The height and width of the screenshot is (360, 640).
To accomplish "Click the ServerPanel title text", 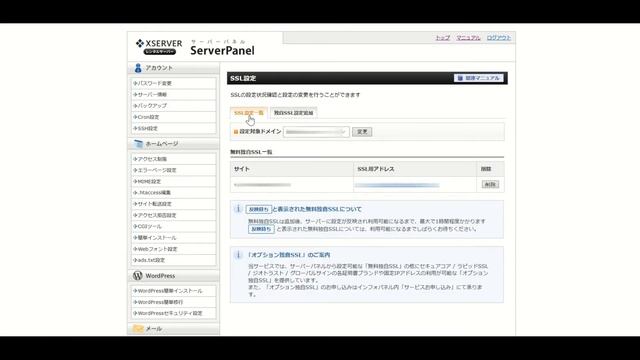I will (x=222, y=51).
